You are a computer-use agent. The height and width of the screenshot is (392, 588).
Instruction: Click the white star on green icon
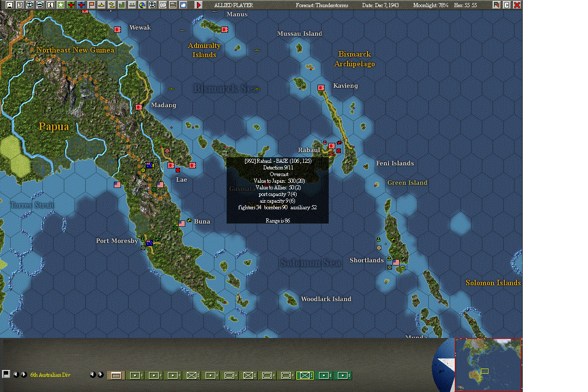tap(60, 5)
